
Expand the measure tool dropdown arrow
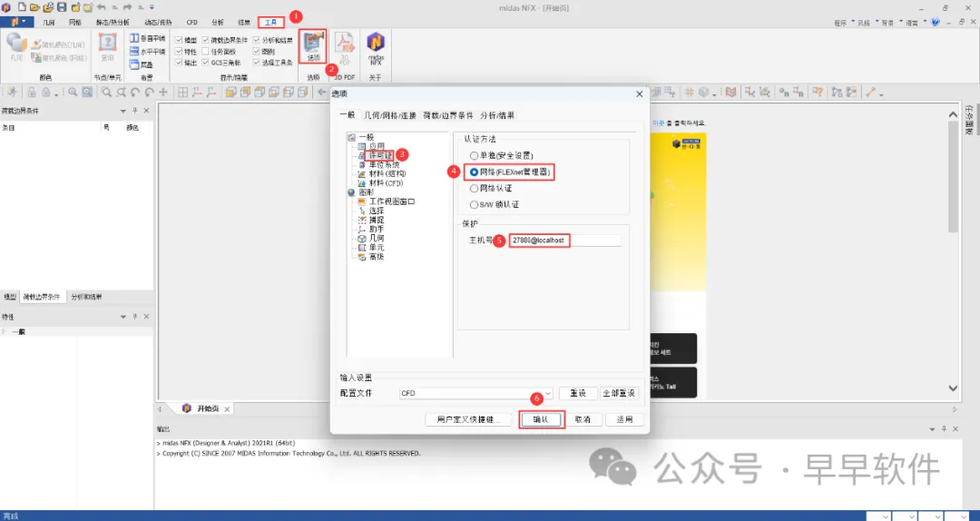pos(881,93)
